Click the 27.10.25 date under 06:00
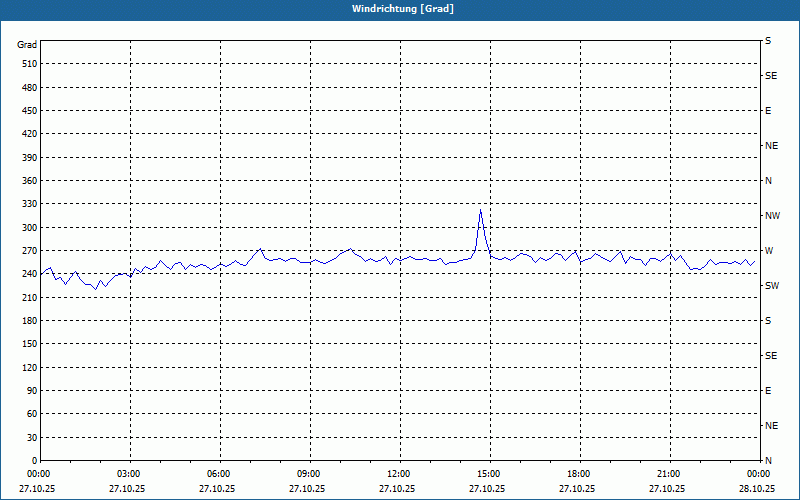Screen dimensions: 800x500 click(217, 489)
